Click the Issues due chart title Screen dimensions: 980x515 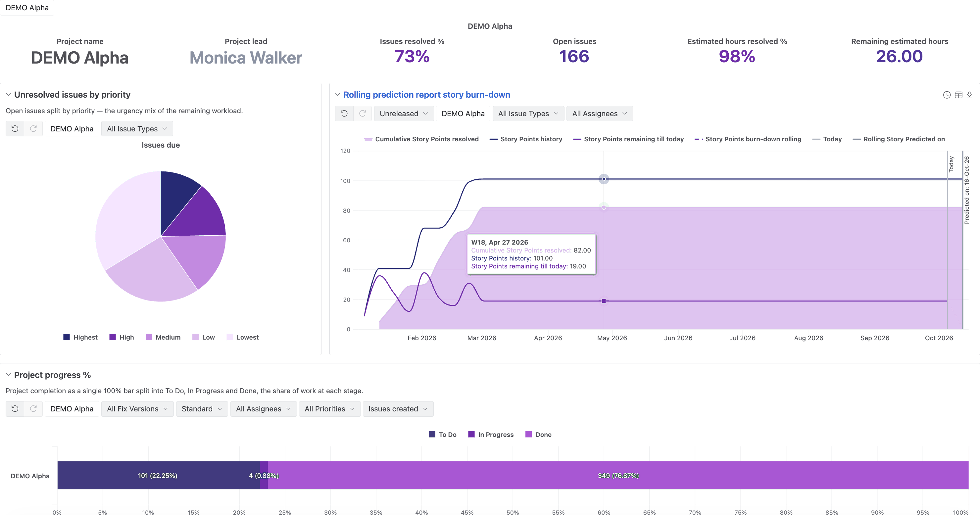[x=161, y=145]
